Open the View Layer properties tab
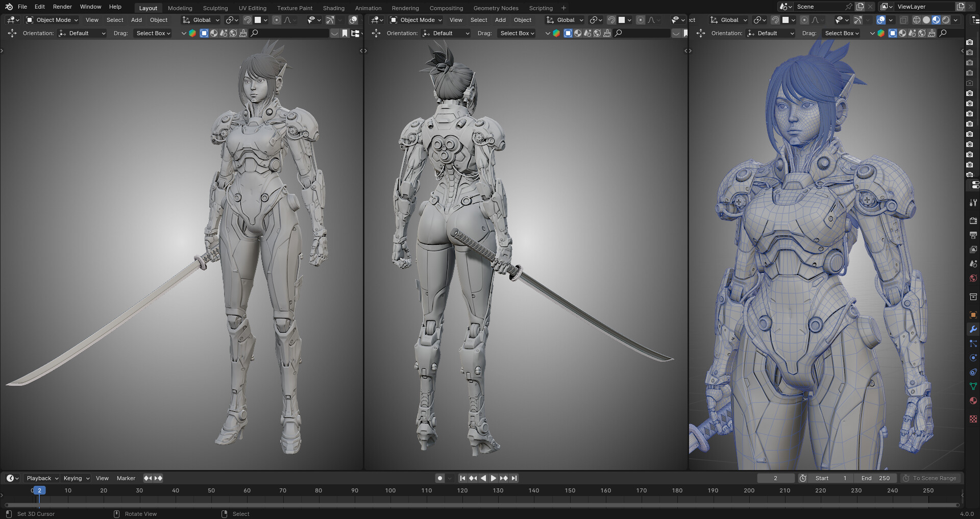980x519 pixels. (973, 250)
